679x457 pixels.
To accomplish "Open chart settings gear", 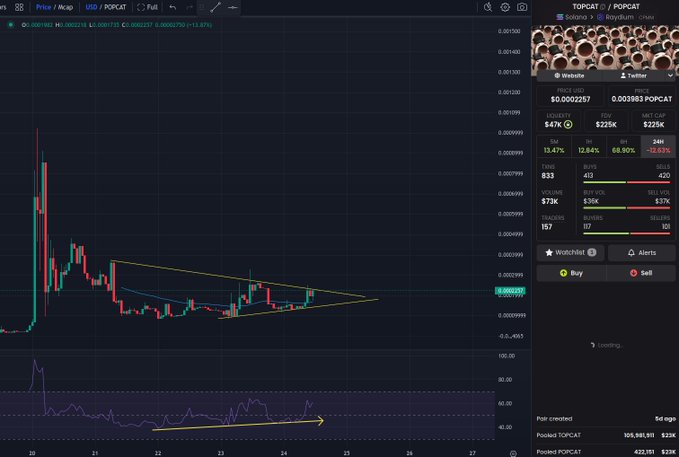I will click(x=505, y=7).
